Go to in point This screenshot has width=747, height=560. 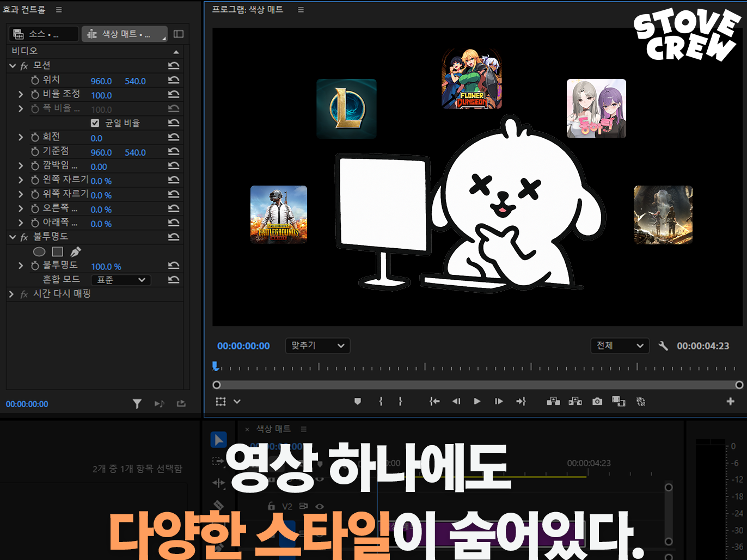(x=434, y=402)
